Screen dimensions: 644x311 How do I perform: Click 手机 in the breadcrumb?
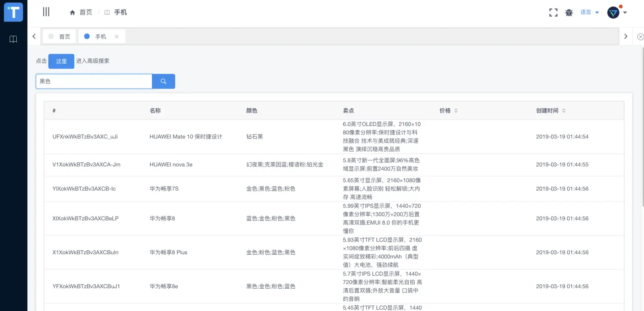(x=120, y=12)
